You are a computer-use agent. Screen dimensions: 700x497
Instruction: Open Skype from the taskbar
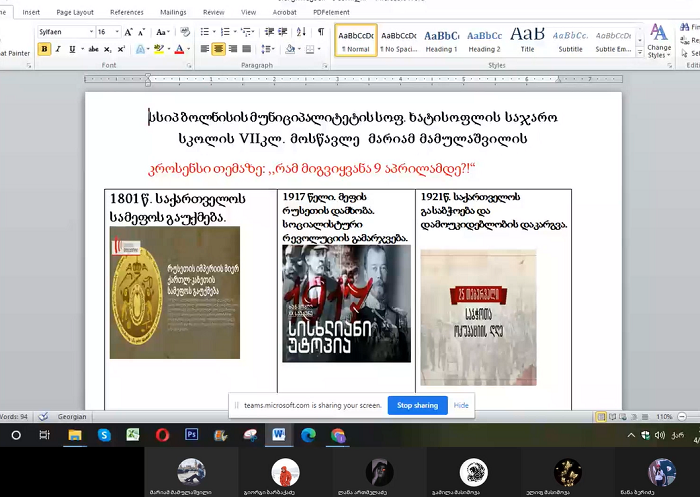(x=104, y=435)
